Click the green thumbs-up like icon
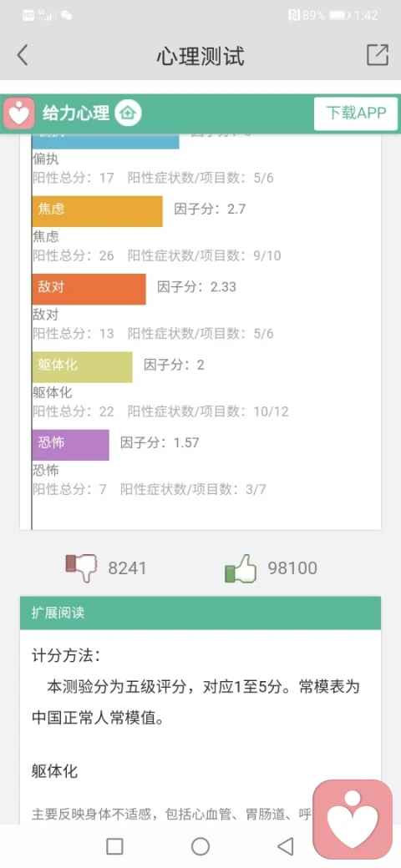The image size is (401, 868). click(x=241, y=568)
